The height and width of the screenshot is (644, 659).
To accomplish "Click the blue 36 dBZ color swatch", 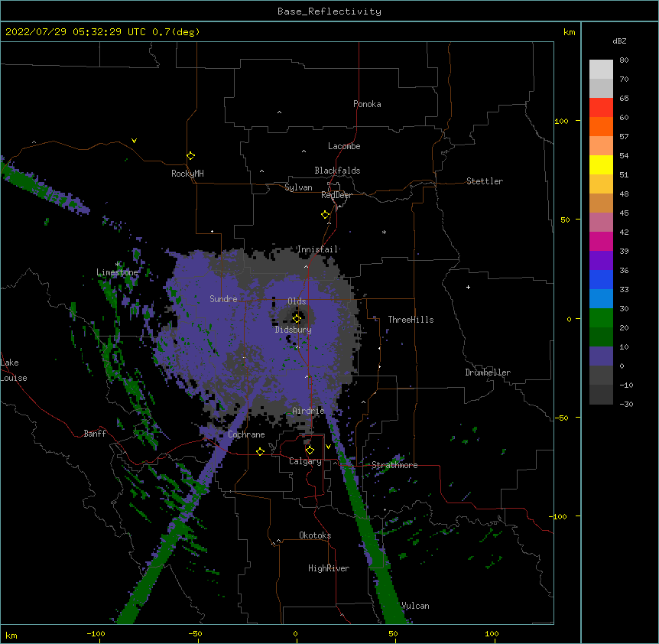I will pyautogui.click(x=601, y=279).
